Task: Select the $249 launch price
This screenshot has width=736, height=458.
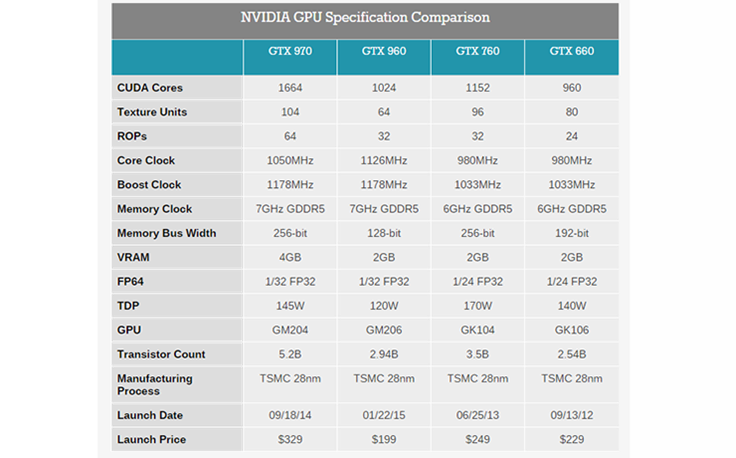Action: click(477, 440)
